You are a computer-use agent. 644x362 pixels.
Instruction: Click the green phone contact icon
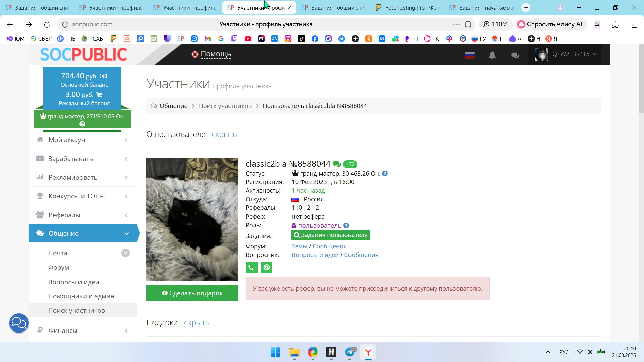(x=251, y=267)
